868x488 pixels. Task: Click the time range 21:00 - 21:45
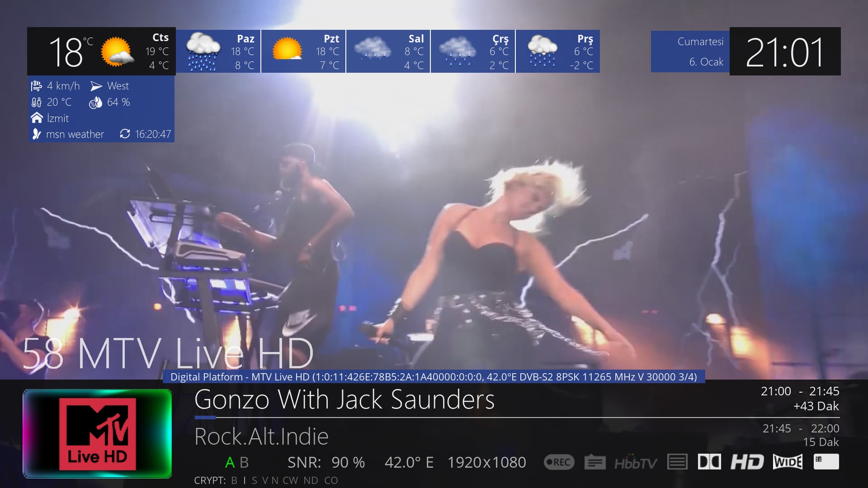pos(800,391)
